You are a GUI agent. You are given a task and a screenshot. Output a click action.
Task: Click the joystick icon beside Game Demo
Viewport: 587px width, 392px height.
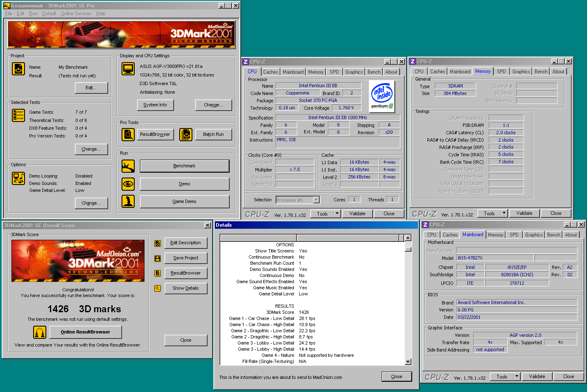click(x=128, y=201)
